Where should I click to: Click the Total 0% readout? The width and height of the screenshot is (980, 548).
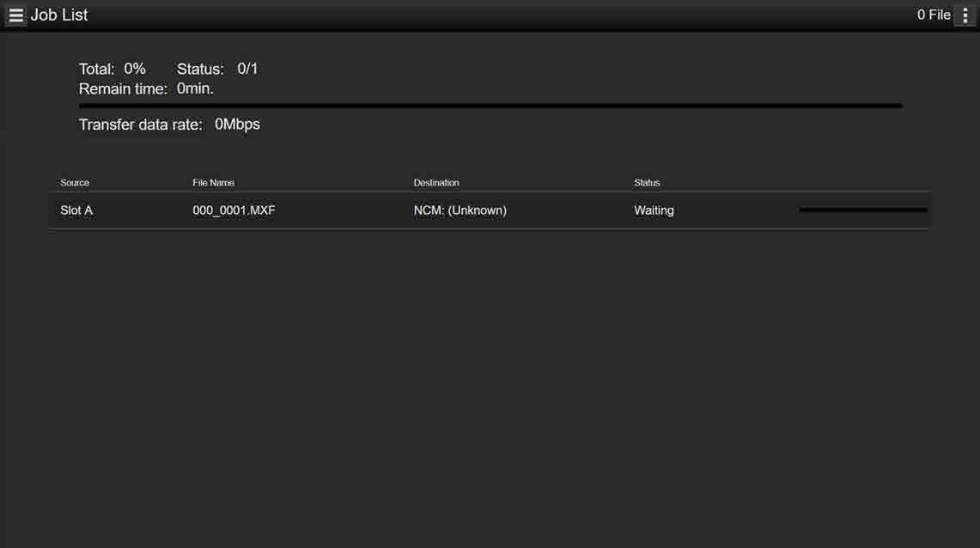point(113,69)
